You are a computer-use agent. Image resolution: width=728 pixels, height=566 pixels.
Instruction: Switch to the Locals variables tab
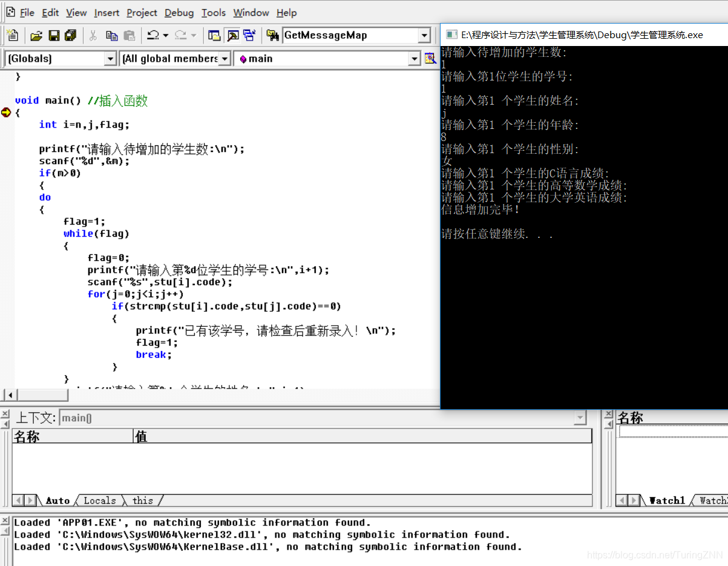coord(99,501)
